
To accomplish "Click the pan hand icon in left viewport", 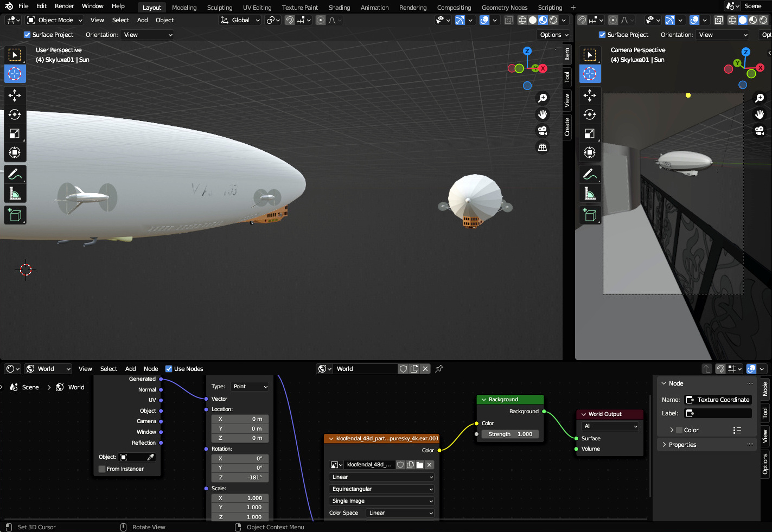I will pyautogui.click(x=543, y=114).
